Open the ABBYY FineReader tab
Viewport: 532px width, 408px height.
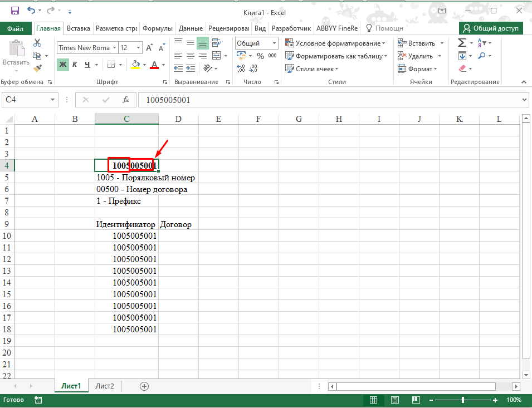click(x=337, y=28)
